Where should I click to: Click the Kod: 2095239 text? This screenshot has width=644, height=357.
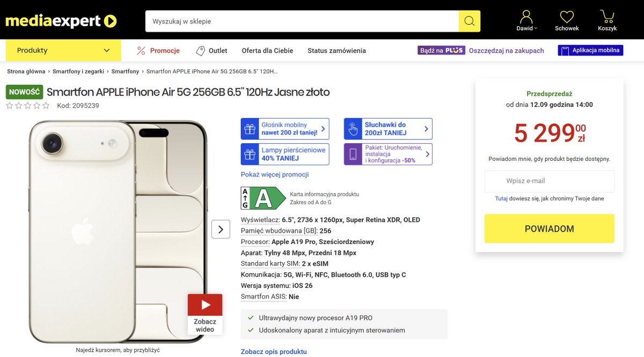[x=78, y=106]
